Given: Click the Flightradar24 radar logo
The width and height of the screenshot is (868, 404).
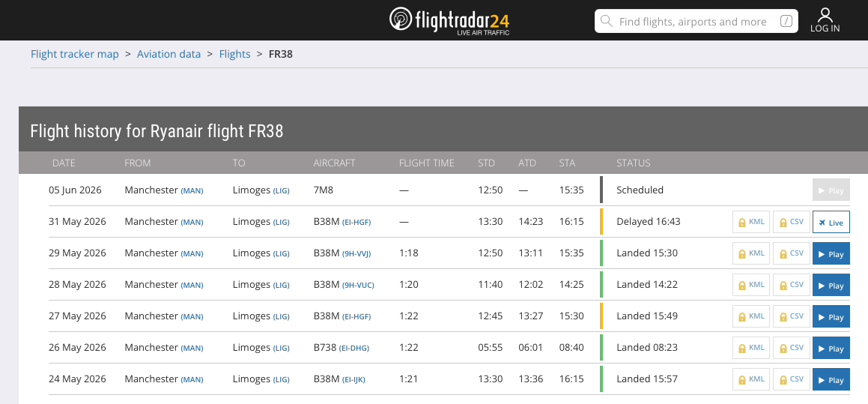Looking at the screenshot, I should (401, 19).
